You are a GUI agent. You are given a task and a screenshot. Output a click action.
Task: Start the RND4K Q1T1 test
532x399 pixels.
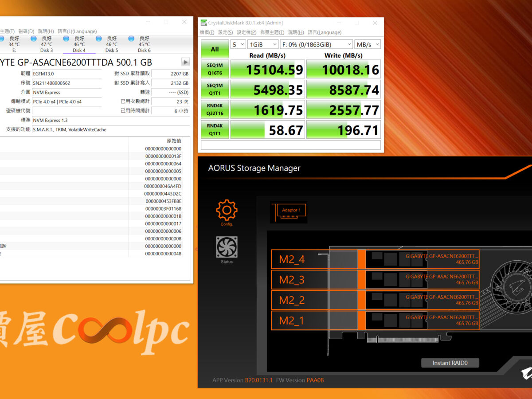click(x=215, y=129)
